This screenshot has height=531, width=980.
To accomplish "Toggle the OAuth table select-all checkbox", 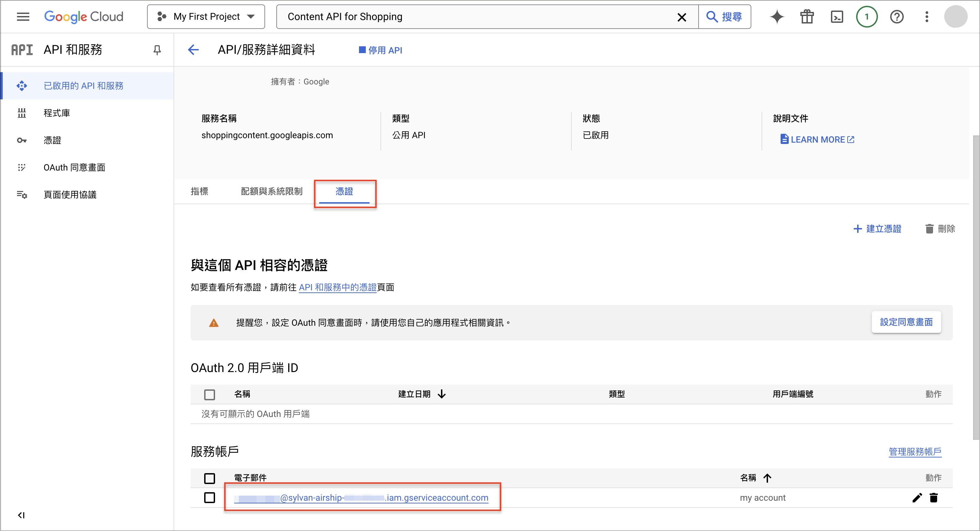I will point(210,395).
